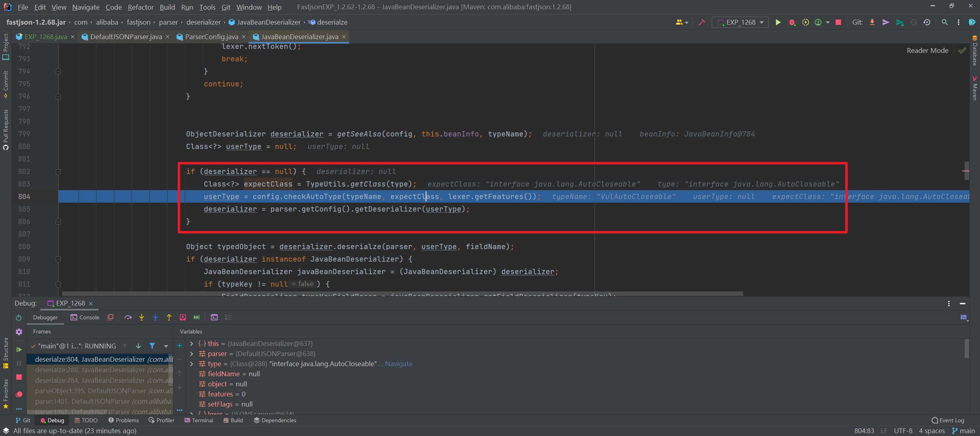Image resolution: width=980 pixels, height=436 pixels.
Task: Rerun the debug session
Action: [x=19, y=318]
